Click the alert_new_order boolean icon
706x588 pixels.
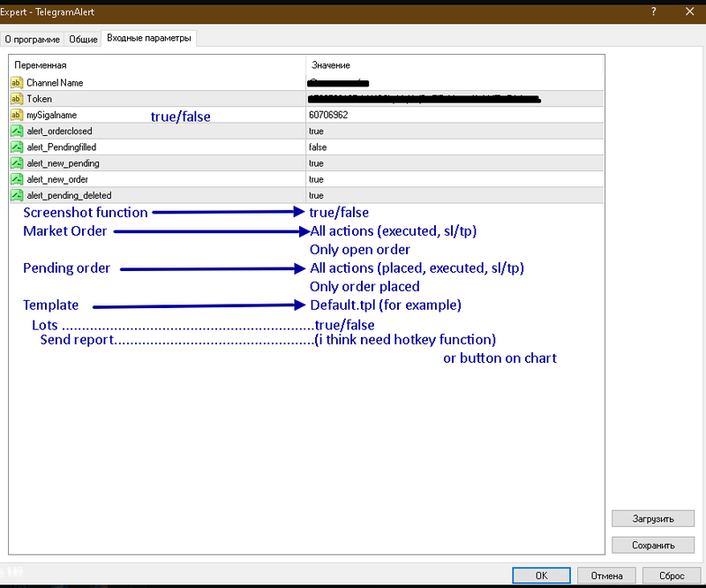coord(17,179)
